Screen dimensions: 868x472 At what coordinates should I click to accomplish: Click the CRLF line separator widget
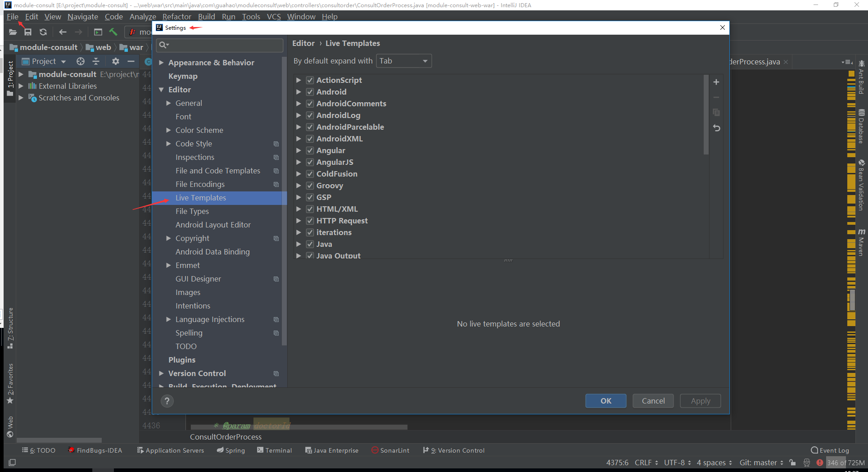pos(646,463)
